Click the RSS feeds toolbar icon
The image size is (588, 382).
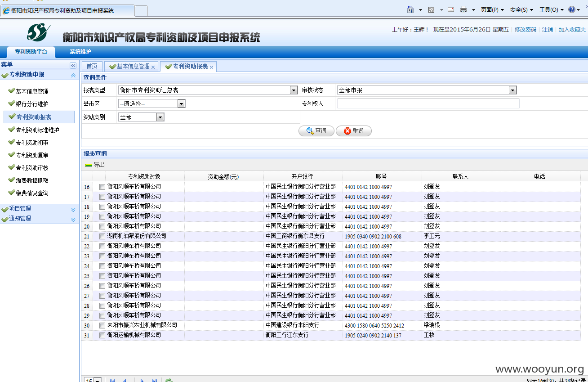[x=431, y=9]
